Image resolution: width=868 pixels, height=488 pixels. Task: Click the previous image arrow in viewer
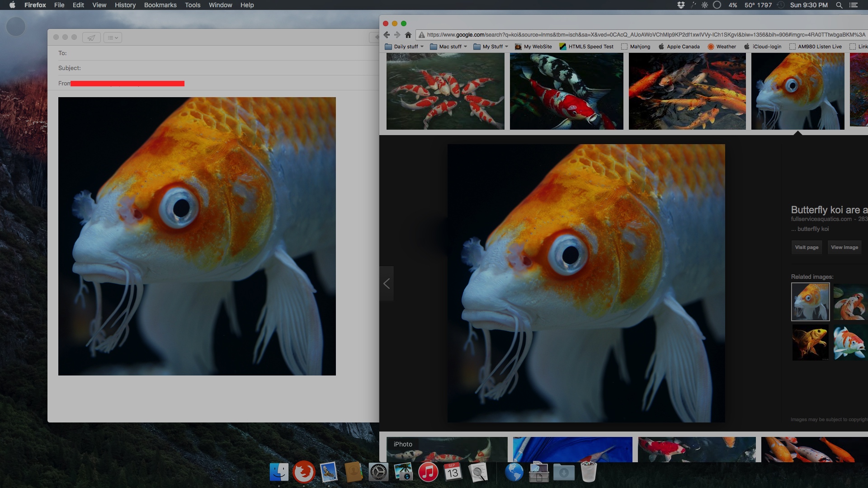(x=387, y=284)
